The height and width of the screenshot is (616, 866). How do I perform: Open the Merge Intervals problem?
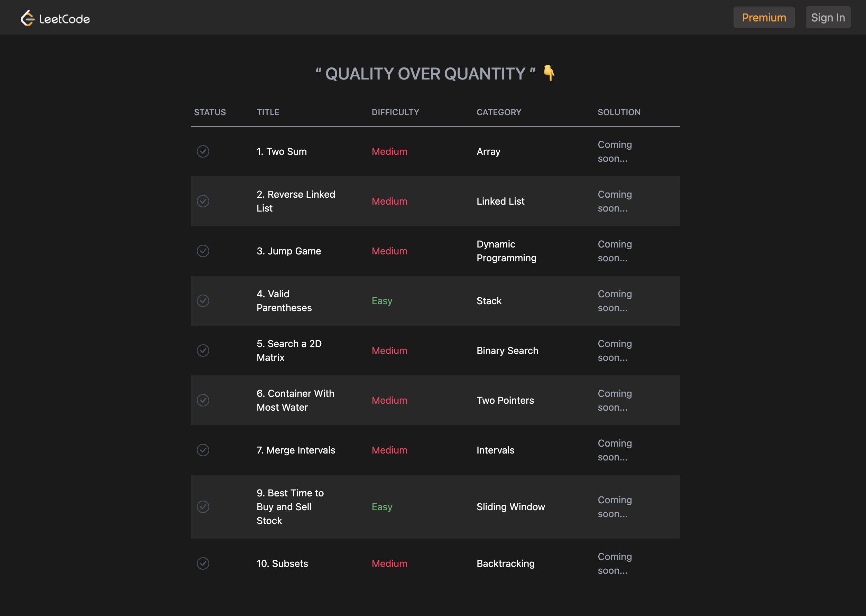[296, 450]
